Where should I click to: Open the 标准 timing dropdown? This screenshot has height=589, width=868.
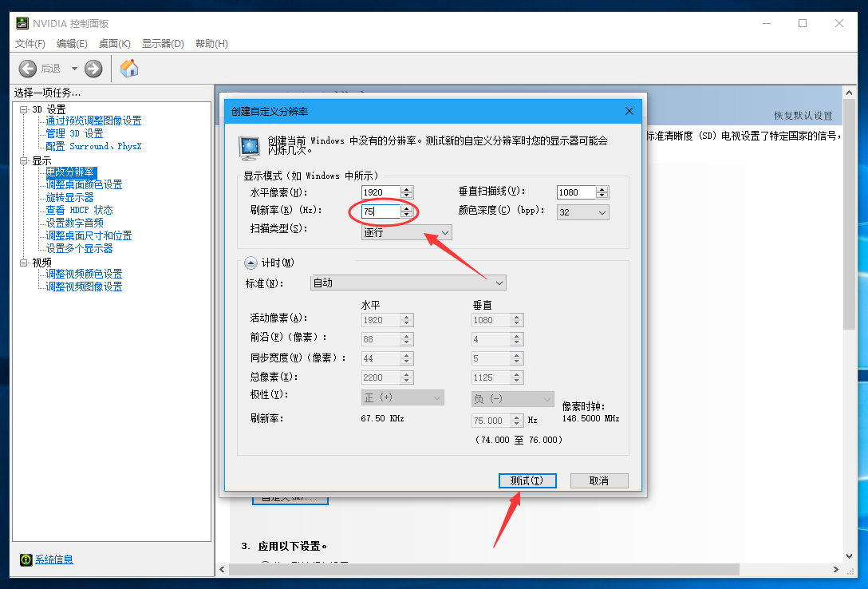(408, 283)
